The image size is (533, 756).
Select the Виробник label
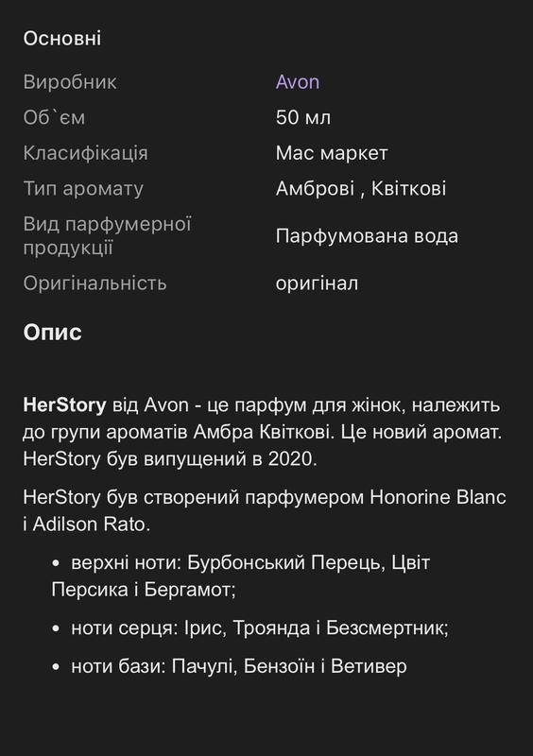pos(70,82)
